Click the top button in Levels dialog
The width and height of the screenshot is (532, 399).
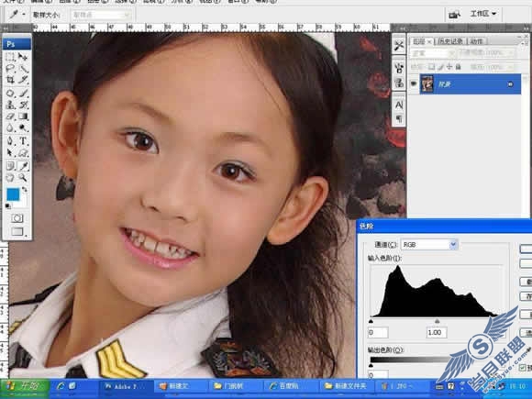point(526,249)
